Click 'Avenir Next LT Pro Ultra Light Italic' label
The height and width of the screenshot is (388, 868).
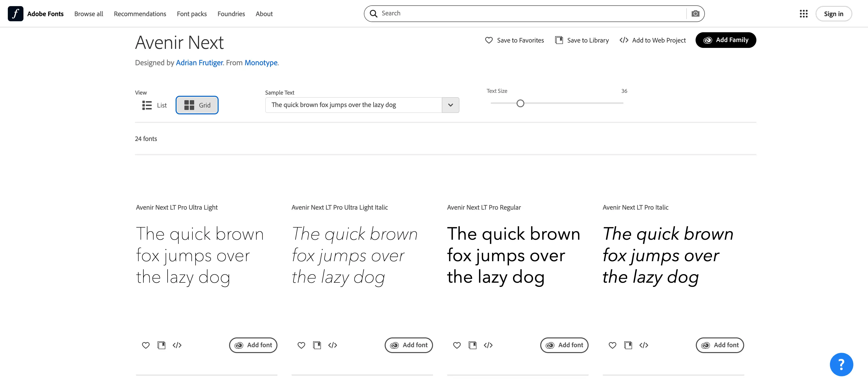tap(340, 208)
